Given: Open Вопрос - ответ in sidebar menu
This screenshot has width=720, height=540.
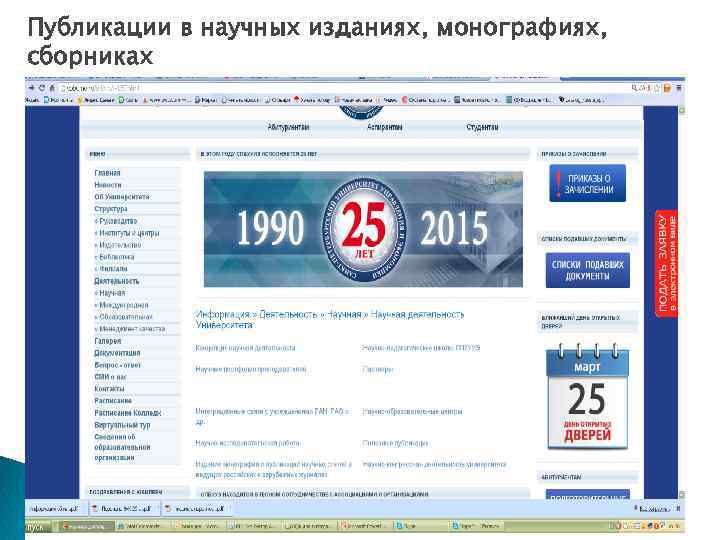Looking at the screenshot, I should point(118,365).
